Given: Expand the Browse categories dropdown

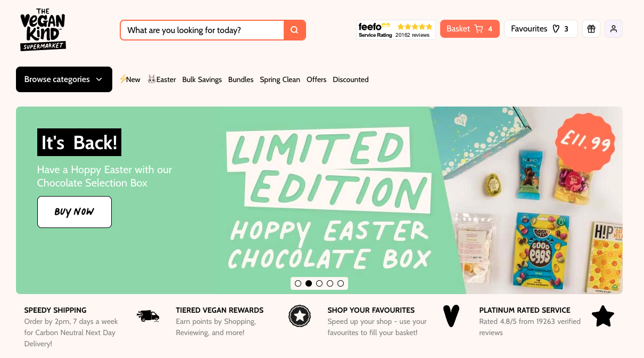Looking at the screenshot, I should [64, 79].
